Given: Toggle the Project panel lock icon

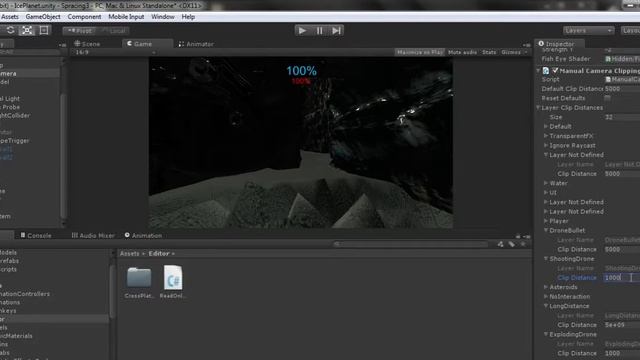Looking at the screenshot, I should point(518,236).
